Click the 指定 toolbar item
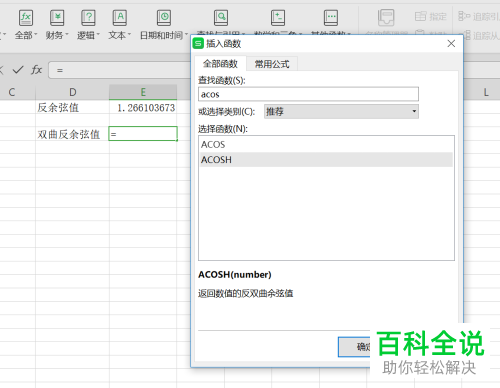The height and width of the screenshot is (388, 500). pyautogui.click(x=431, y=16)
